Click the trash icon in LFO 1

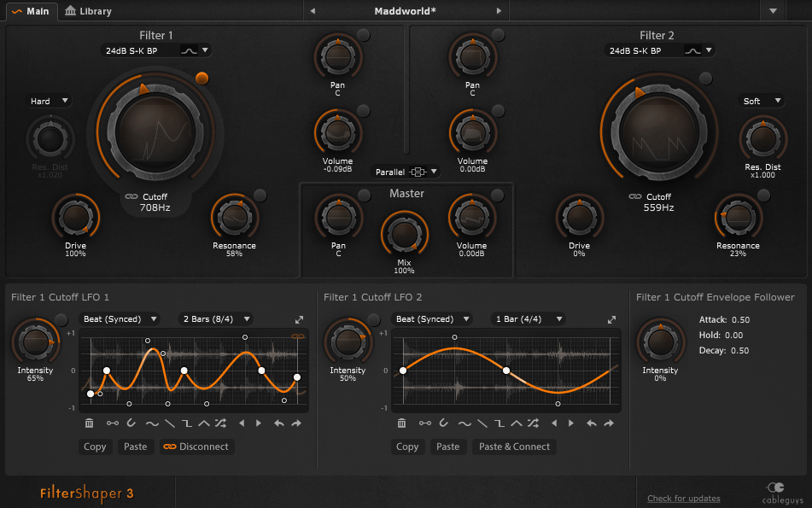coord(90,423)
